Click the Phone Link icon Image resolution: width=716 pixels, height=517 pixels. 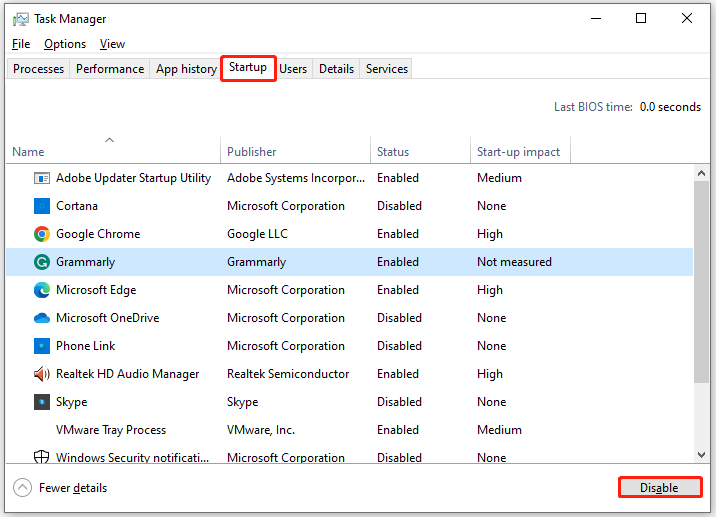(42, 346)
